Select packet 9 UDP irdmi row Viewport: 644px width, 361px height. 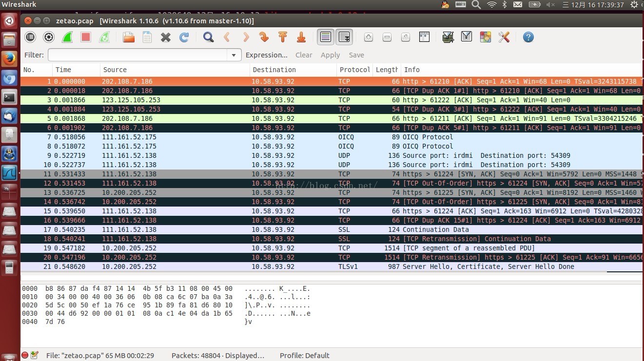tap(332, 155)
